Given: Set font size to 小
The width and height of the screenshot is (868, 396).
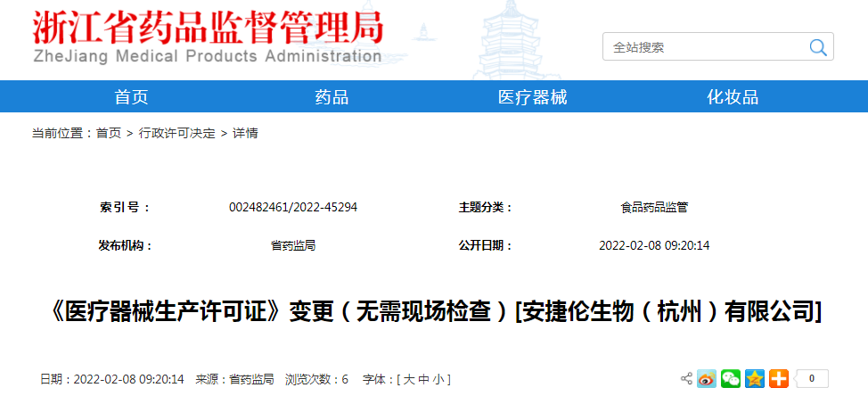Looking at the screenshot, I should point(438,379).
